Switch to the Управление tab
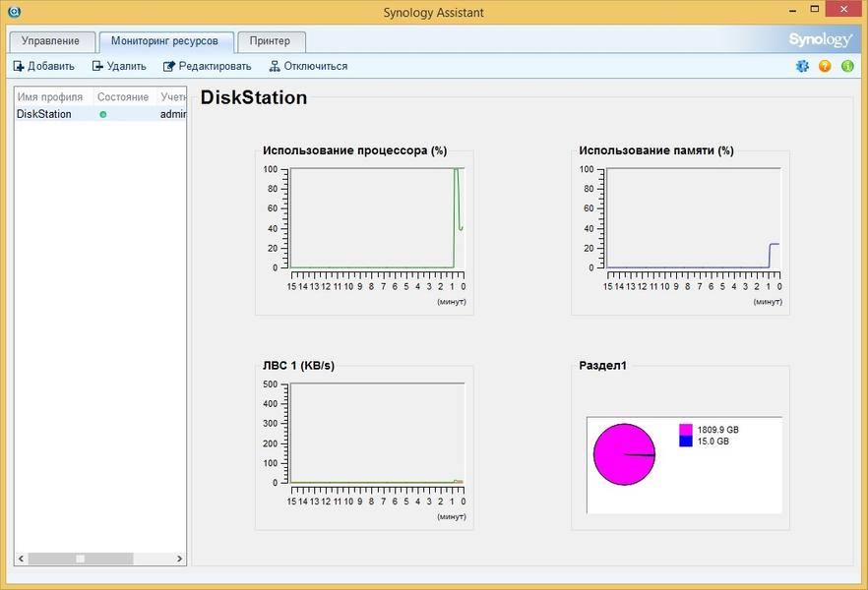This screenshot has width=868, height=590. [x=50, y=41]
